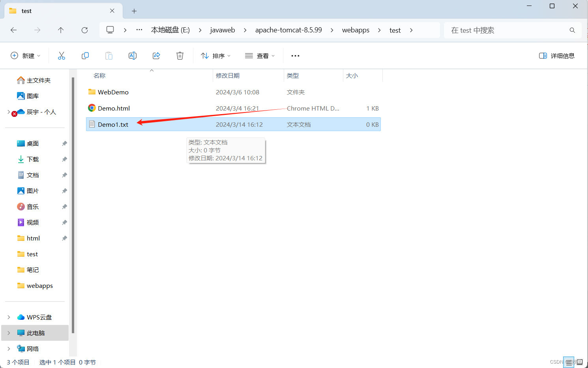Refresh the current folder view
Viewport: 588px width, 368px height.
(84, 30)
